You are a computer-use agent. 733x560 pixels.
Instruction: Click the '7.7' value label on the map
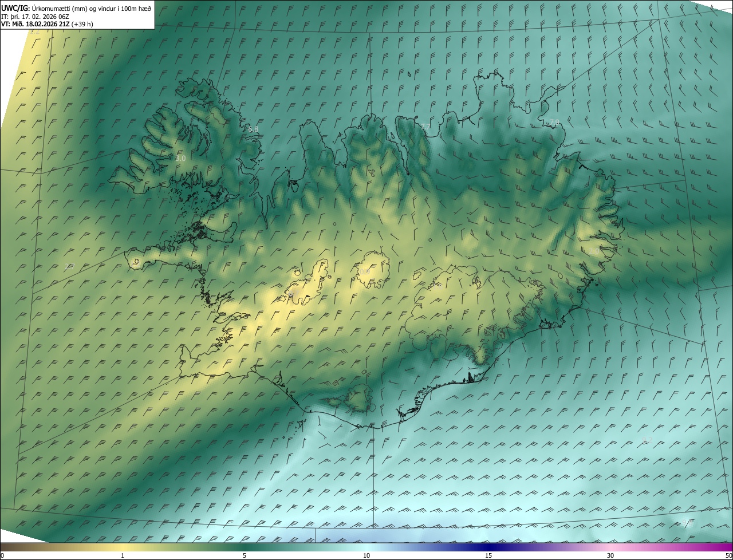[x=425, y=127]
